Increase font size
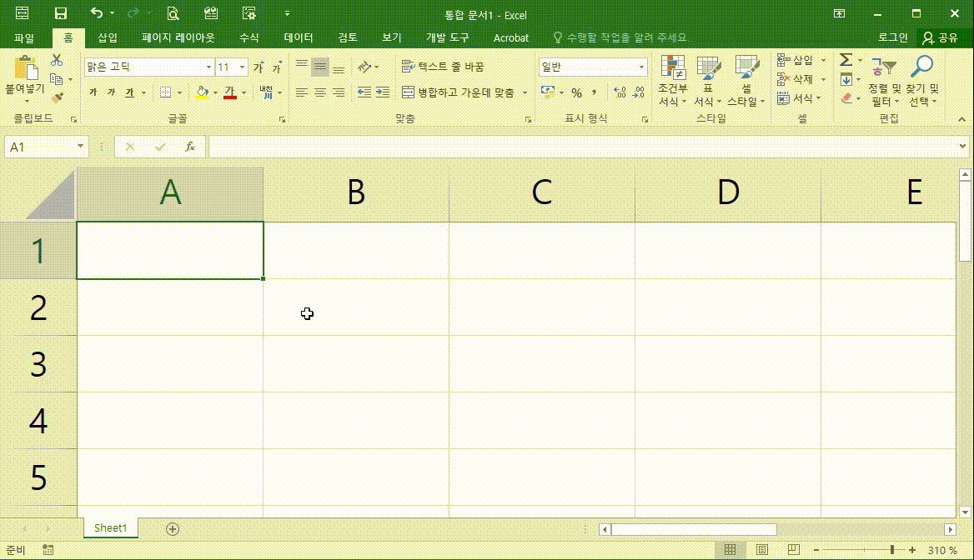The height and width of the screenshot is (560, 974). pos(259,67)
